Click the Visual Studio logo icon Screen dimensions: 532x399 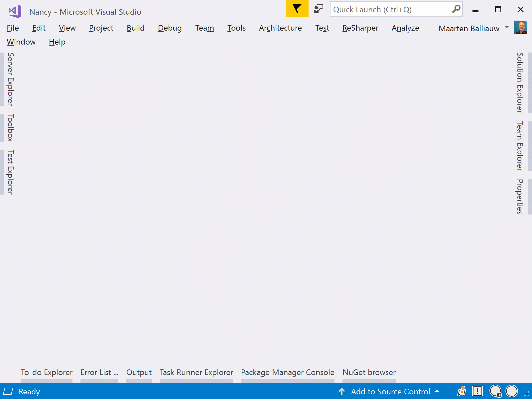coord(14,11)
